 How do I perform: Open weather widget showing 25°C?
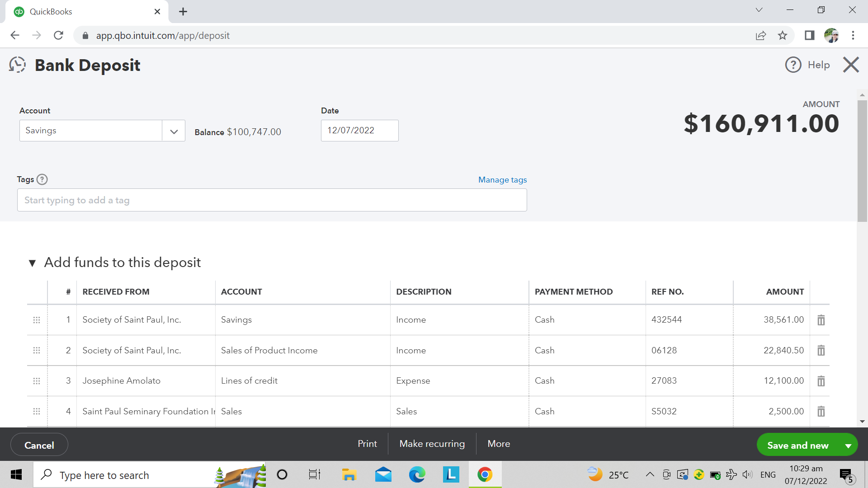coord(608,474)
